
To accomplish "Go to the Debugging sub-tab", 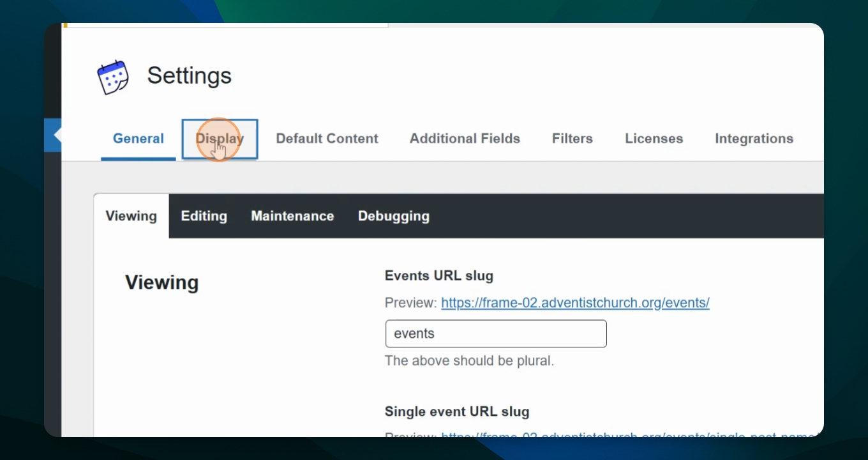I will (x=393, y=216).
